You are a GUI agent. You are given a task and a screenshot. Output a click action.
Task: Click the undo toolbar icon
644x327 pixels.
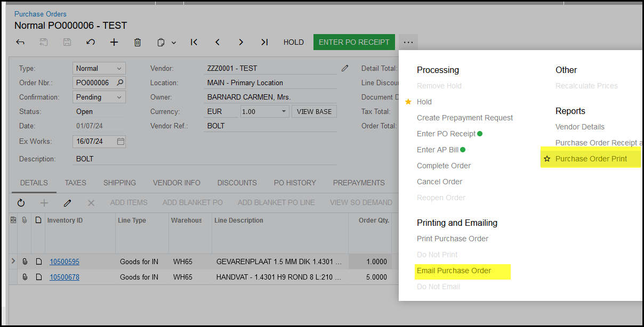point(91,42)
